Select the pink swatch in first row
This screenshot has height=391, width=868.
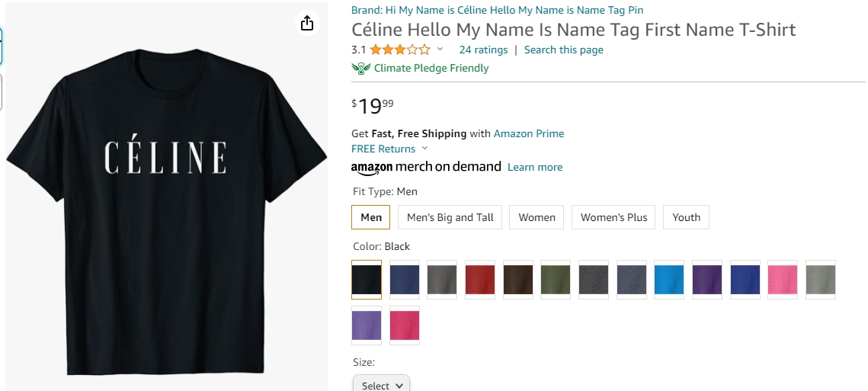783,280
